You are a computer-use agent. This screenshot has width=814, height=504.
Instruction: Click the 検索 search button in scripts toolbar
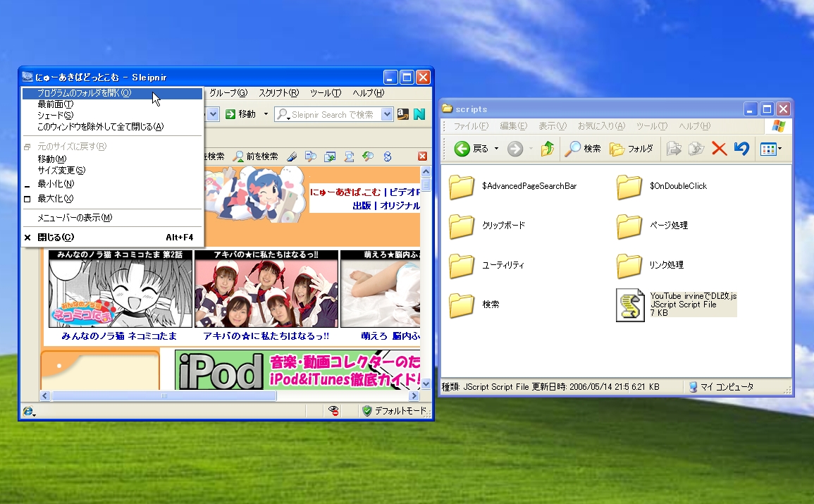582,149
